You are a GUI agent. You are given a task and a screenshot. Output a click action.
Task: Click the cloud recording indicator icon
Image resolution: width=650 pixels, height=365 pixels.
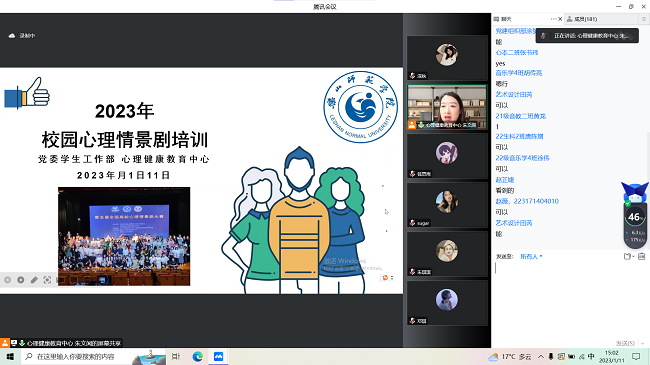[12, 36]
